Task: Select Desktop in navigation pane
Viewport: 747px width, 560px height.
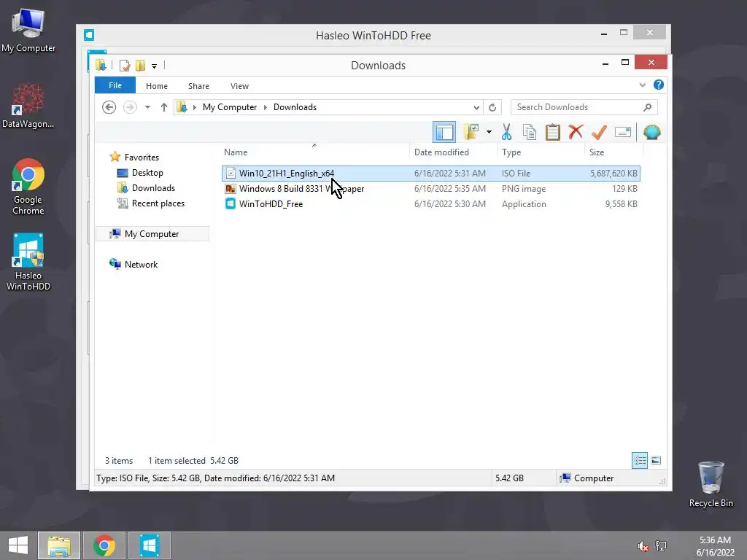Action: tap(147, 172)
